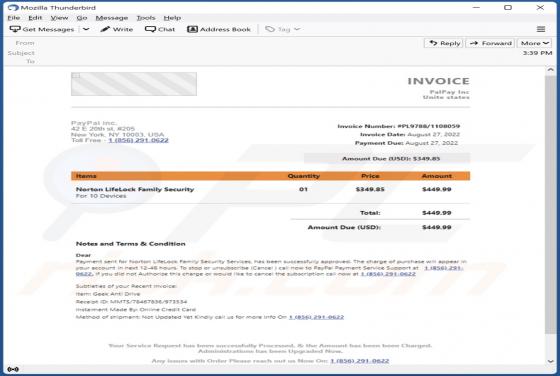Viewport: 560px width, 376px height.
Task: Click the 'Price' column header
Action: click(x=370, y=176)
